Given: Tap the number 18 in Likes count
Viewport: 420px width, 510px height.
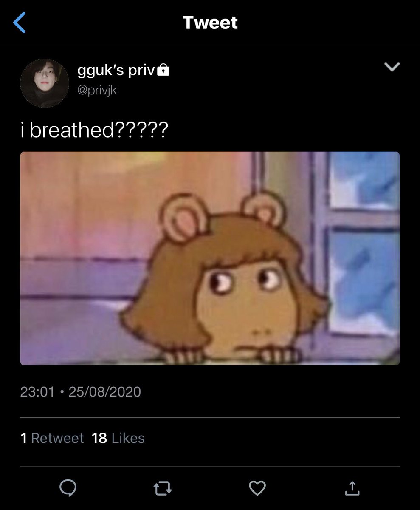Looking at the screenshot, I should (x=99, y=438).
